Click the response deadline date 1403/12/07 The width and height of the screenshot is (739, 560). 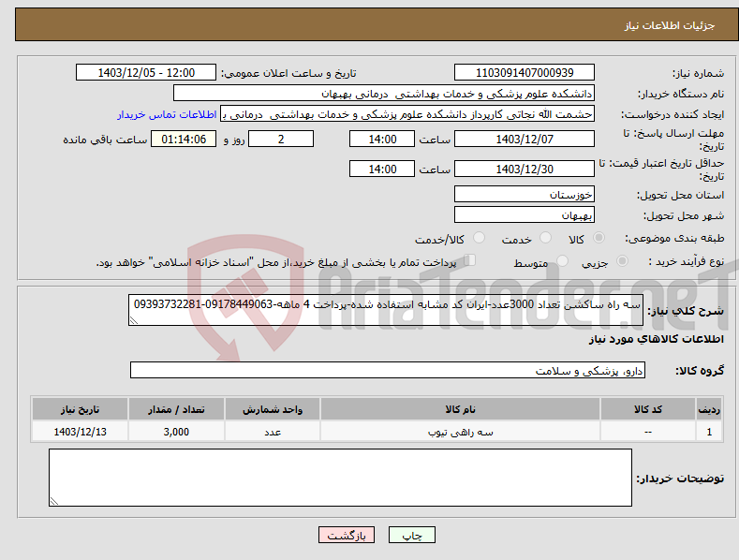pyautogui.click(x=525, y=139)
